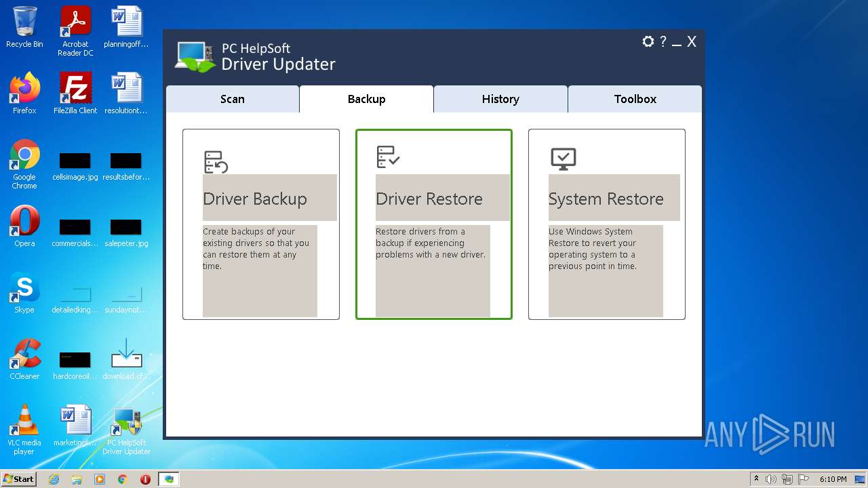
Task: Open Action Center flag icon
Action: [x=804, y=479]
